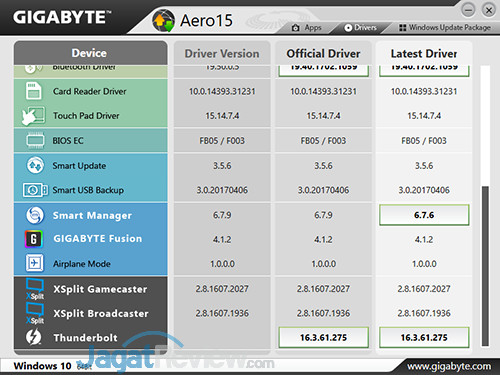Select the Touch Pad Driver row label
500x375 pixels.
click(x=86, y=116)
